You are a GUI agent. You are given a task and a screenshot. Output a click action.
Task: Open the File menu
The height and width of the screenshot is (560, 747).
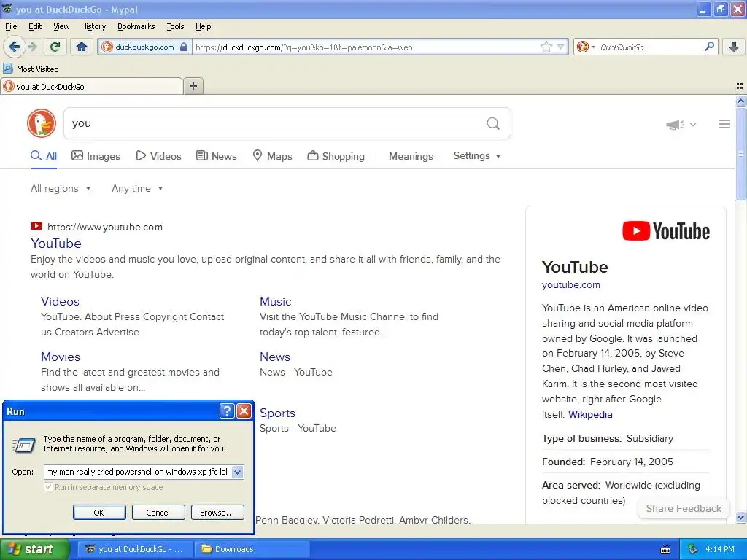11,26
